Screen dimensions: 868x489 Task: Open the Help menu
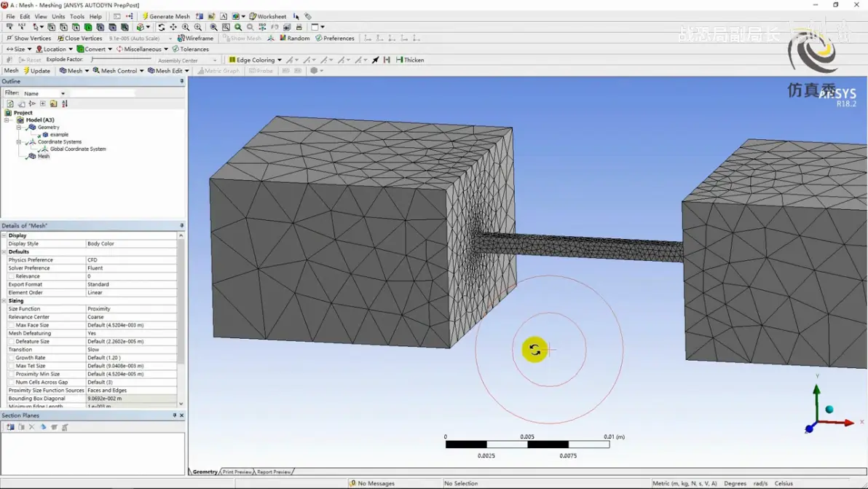coord(96,17)
